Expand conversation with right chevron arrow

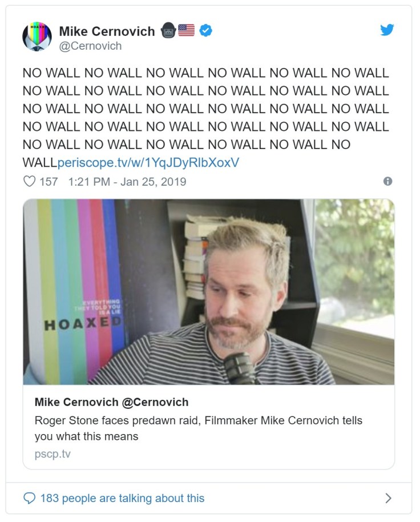pos(388,498)
